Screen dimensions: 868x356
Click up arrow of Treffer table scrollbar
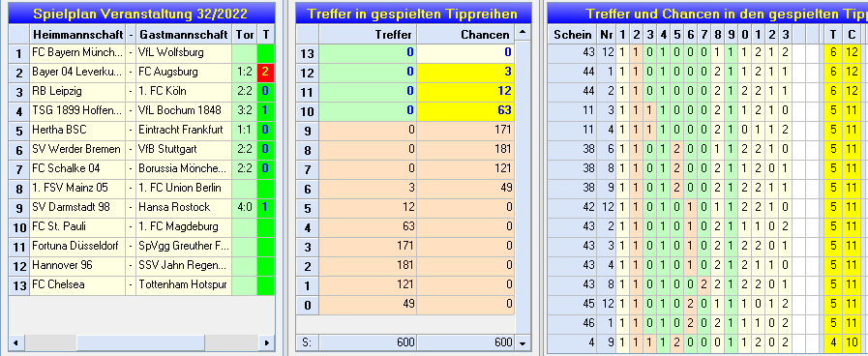[x=523, y=34]
